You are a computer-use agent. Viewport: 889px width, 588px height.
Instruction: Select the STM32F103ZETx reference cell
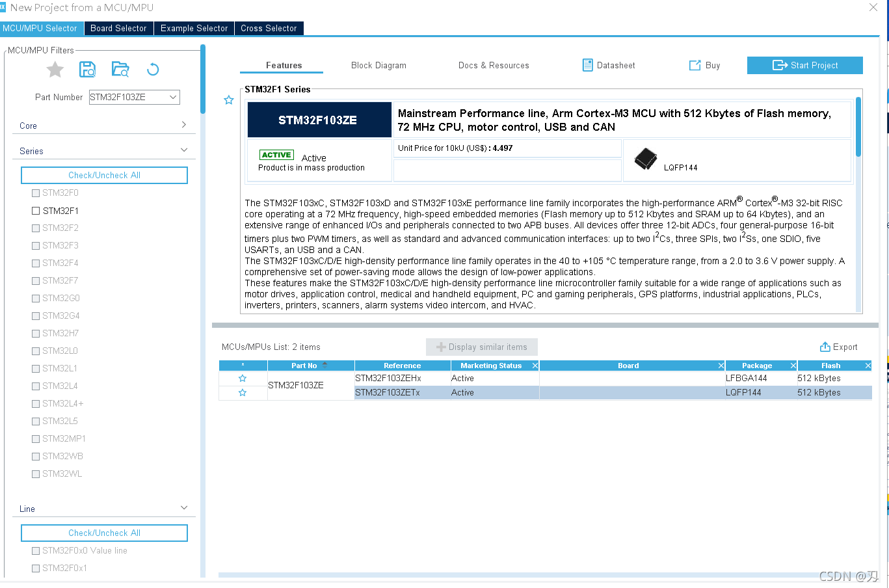point(403,393)
